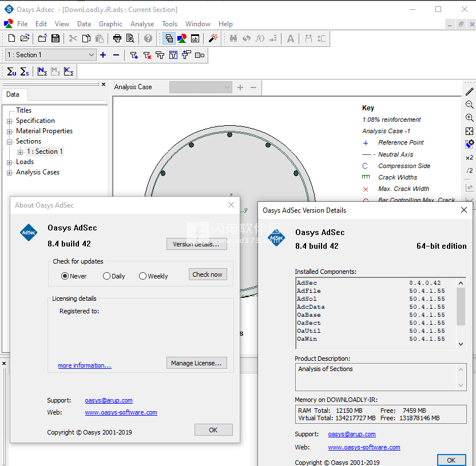This screenshot has height=466, width=476.
Task: Click the scale to fit icon
Action: pos(469,131)
